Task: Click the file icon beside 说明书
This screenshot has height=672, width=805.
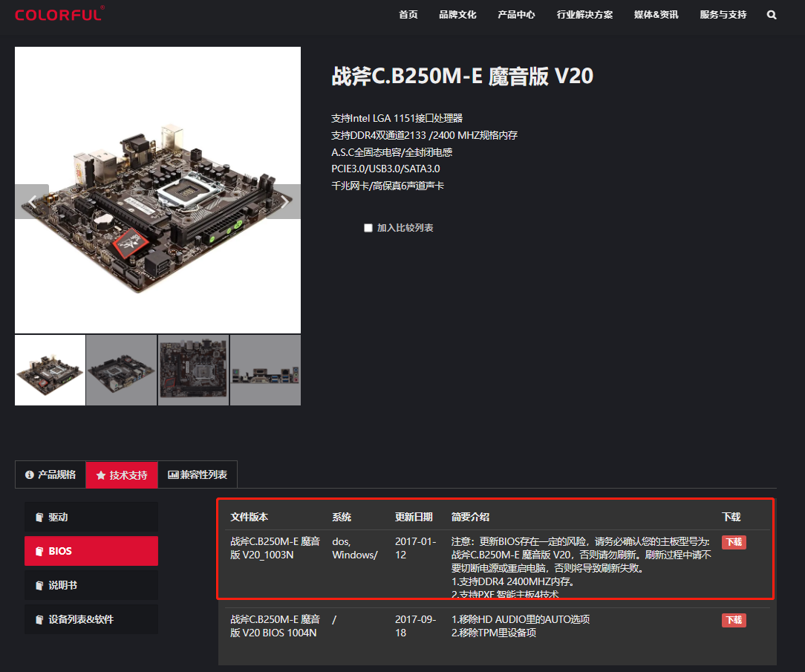Action: pyautogui.click(x=39, y=585)
